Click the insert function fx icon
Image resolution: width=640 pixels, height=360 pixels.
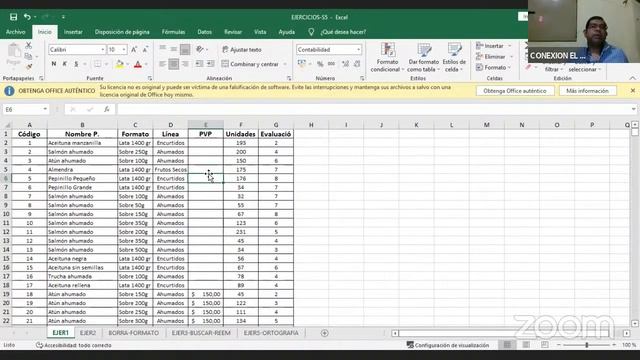click(107, 109)
